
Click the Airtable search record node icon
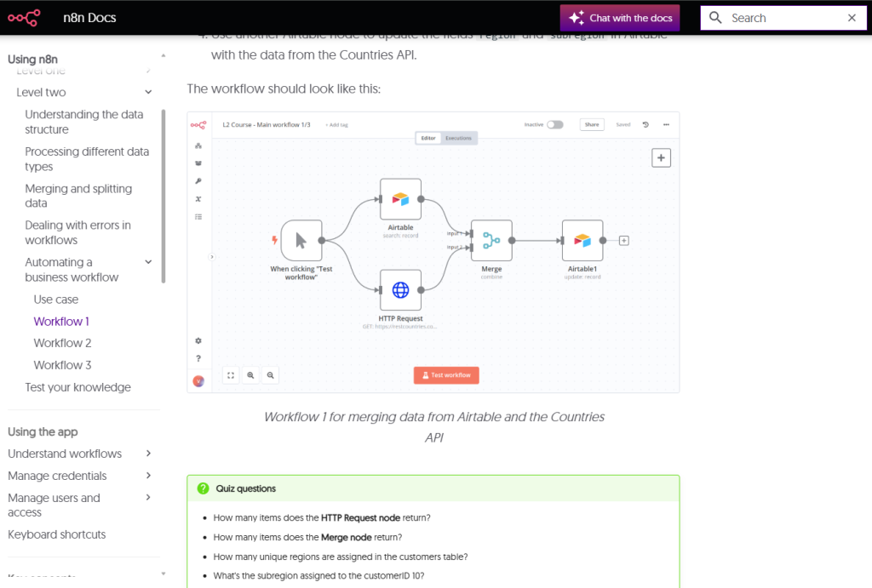(x=400, y=199)
